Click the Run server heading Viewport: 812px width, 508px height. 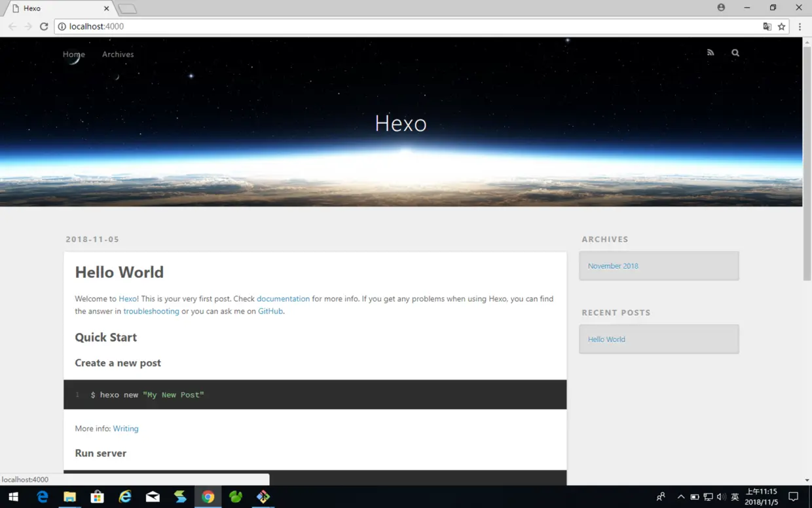(101, 454)
